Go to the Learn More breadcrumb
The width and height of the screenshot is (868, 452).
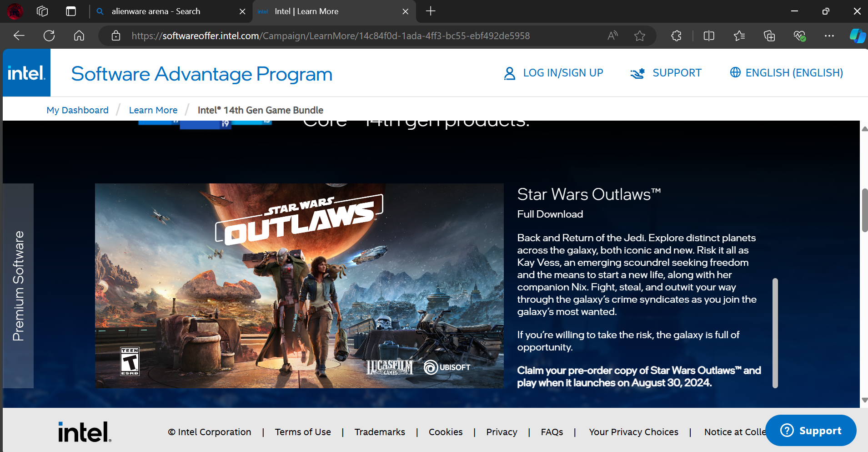tap(153, 110)
